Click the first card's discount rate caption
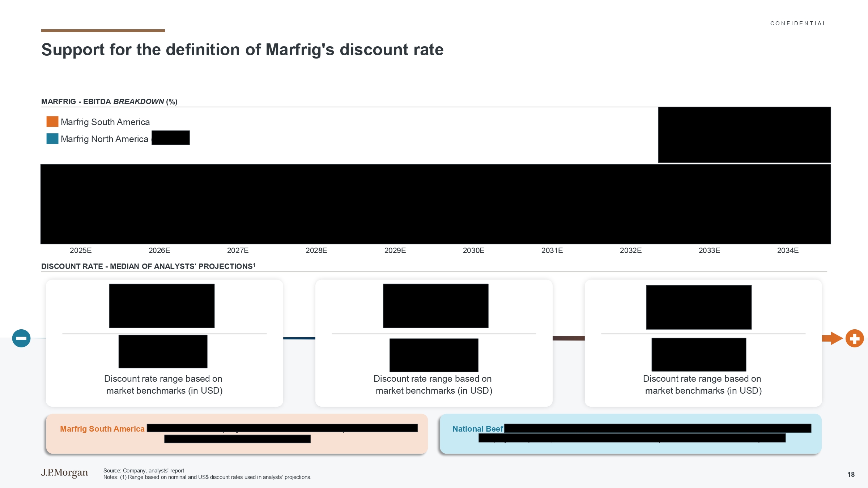 tap(164, 385)
